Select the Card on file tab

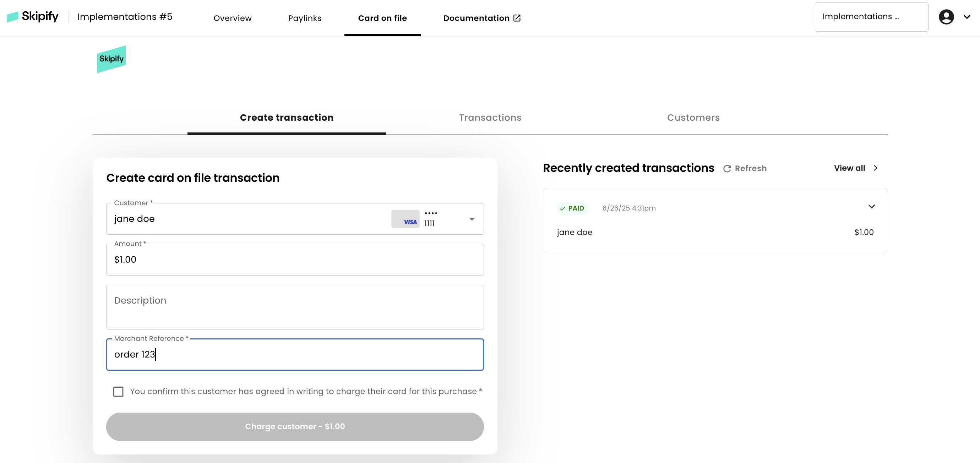point(382,18)
